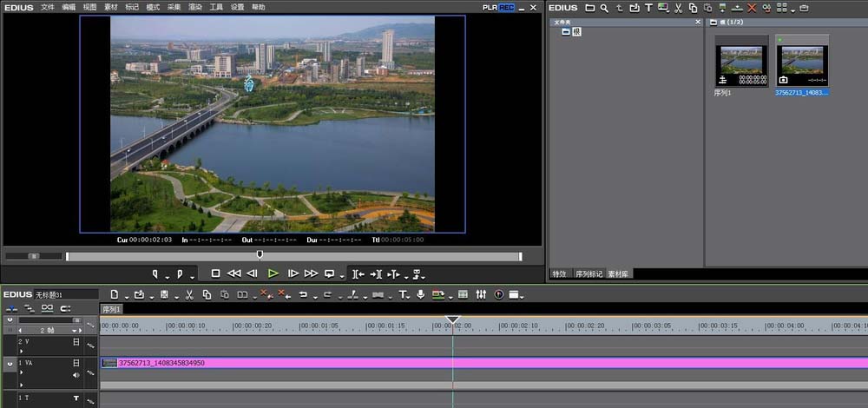Open the bin view mode dropdown arrow
Image resolution: width=868 pixels, height=408 pixels.
coord(792,9)
